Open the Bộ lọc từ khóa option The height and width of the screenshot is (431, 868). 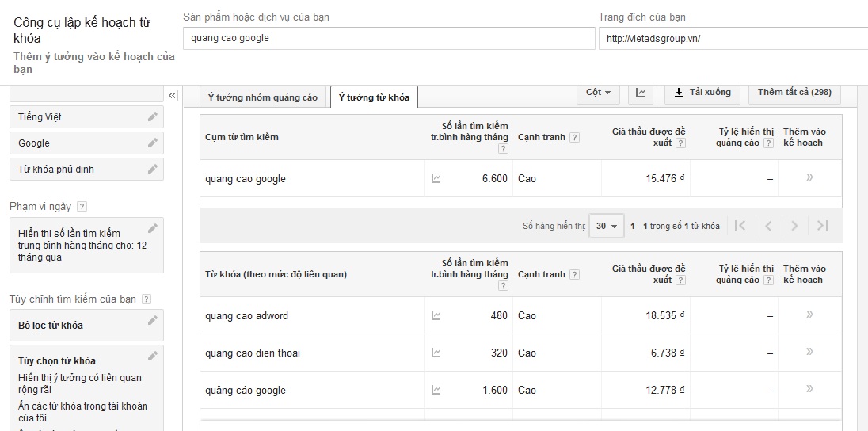click(x=87, y=325)
